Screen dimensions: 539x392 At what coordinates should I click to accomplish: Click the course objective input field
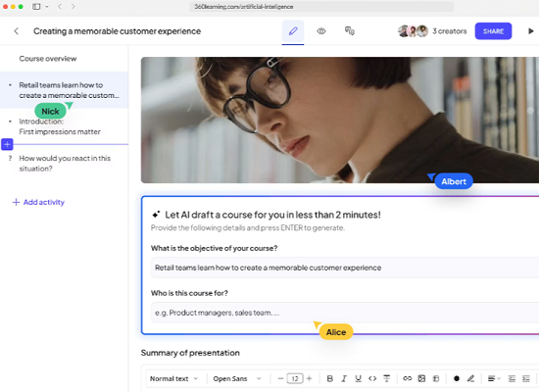[345, 268]
